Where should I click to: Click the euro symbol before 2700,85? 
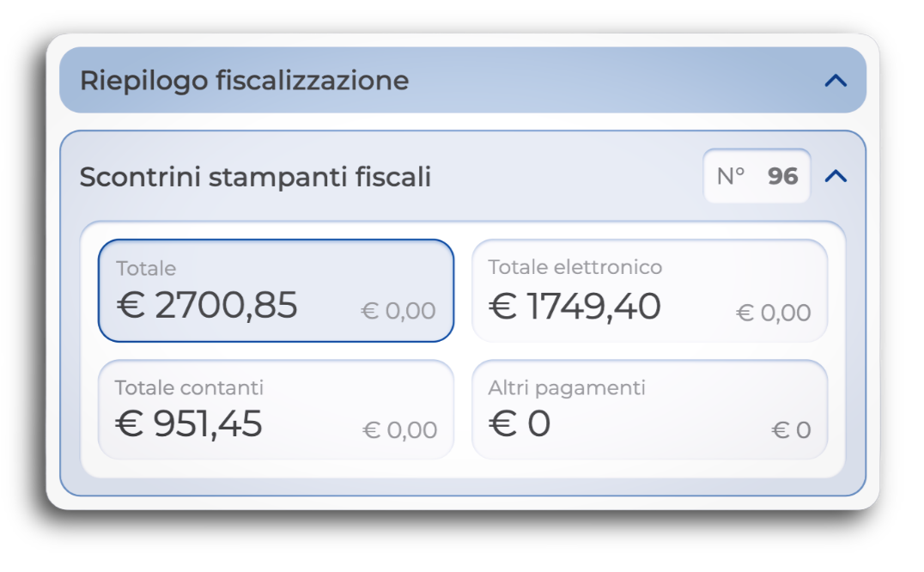coord(131,306)
